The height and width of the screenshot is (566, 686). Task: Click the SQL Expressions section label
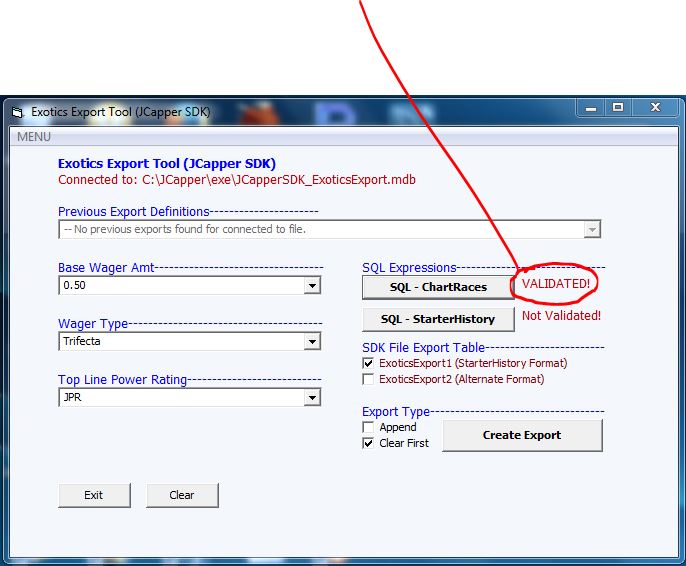point(409,268)
